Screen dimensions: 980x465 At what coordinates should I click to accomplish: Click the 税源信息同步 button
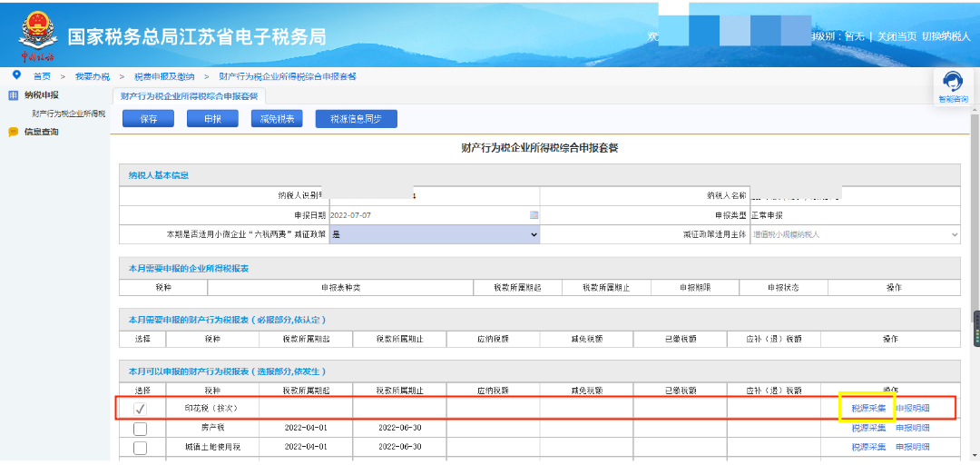356,119
